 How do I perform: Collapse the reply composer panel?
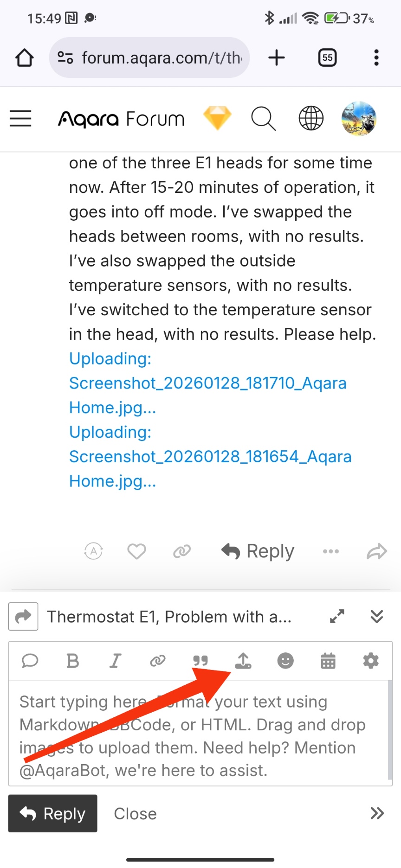(377, 616)
